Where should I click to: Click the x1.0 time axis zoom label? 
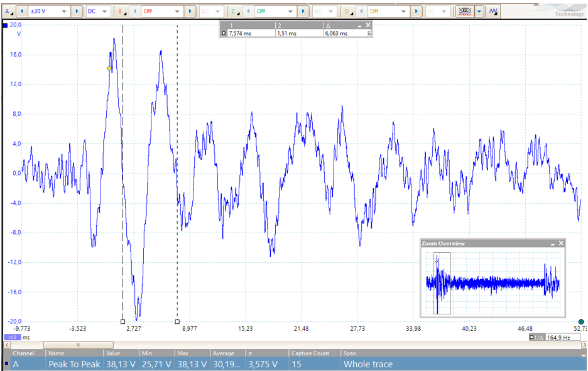[12, 337]
